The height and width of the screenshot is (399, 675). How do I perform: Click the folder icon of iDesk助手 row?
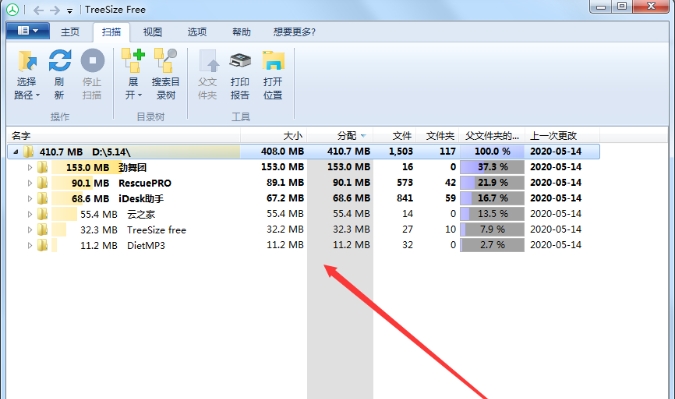42,198
